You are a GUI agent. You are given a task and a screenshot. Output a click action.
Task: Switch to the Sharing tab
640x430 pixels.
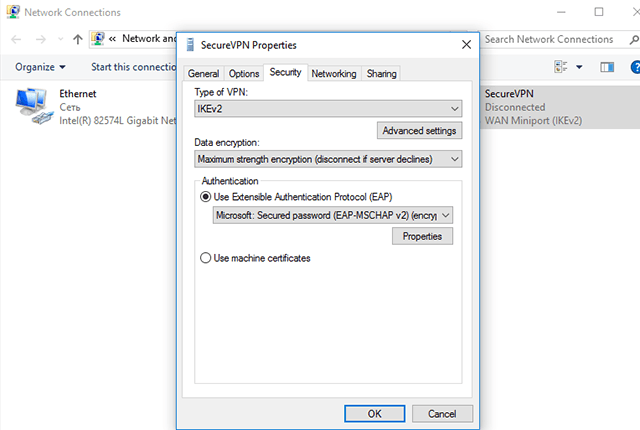[x=381, y=74]
